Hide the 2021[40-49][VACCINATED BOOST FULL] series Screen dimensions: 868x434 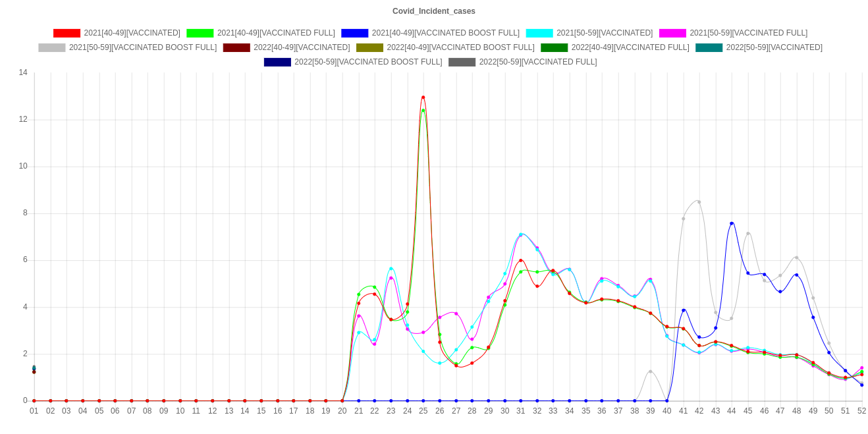(x=355, y=33)
